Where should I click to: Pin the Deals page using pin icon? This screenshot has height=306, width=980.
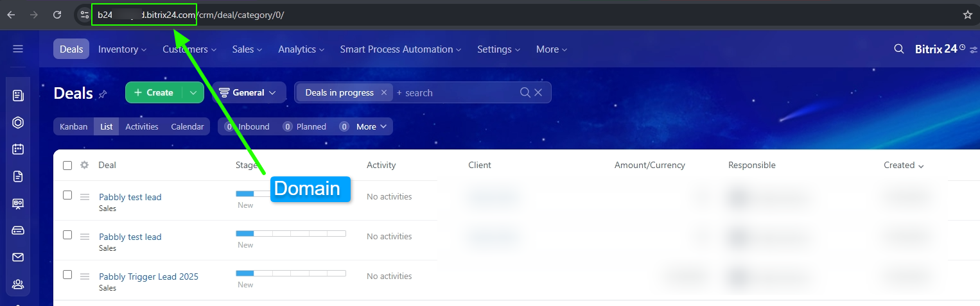pos(103,94)
